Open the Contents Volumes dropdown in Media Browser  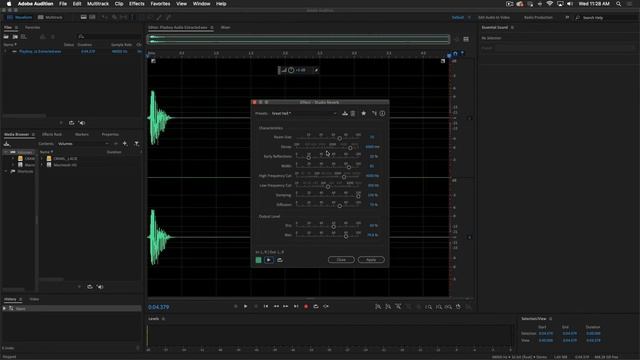[x=83, y=144]
